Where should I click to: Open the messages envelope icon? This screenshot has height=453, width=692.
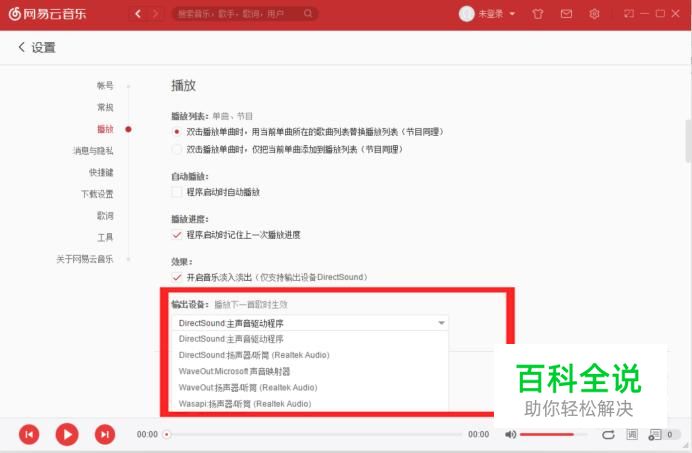point(566,14)
